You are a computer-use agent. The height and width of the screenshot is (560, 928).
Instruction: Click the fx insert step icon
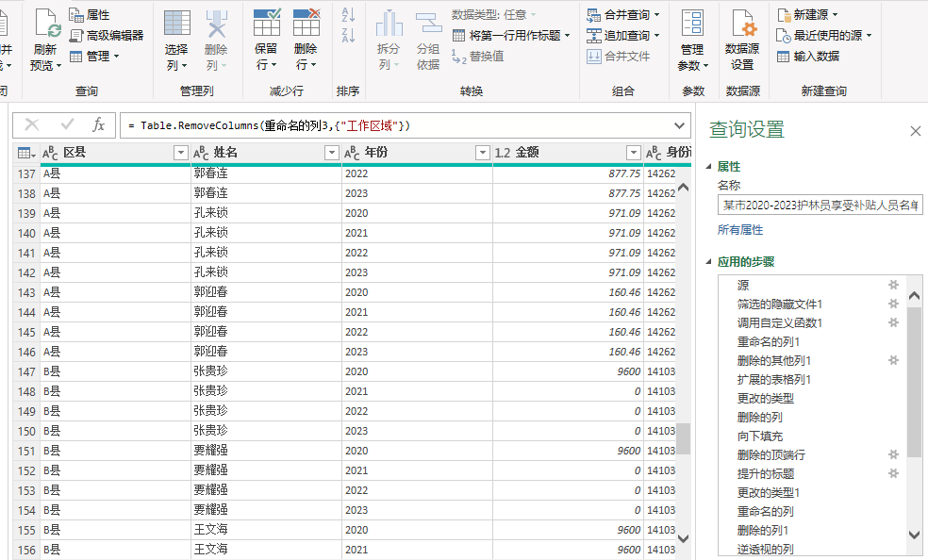point(98,124)
